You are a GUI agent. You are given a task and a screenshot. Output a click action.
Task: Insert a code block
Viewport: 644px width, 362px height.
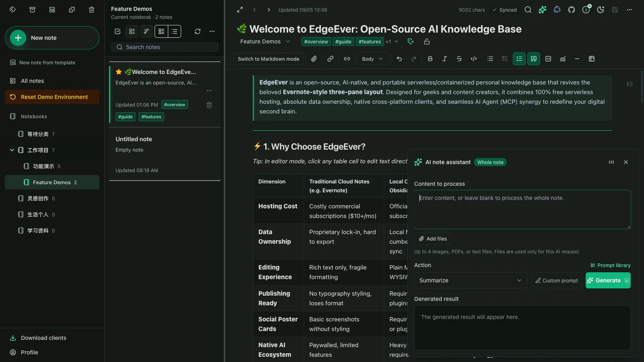click(548, 59)
